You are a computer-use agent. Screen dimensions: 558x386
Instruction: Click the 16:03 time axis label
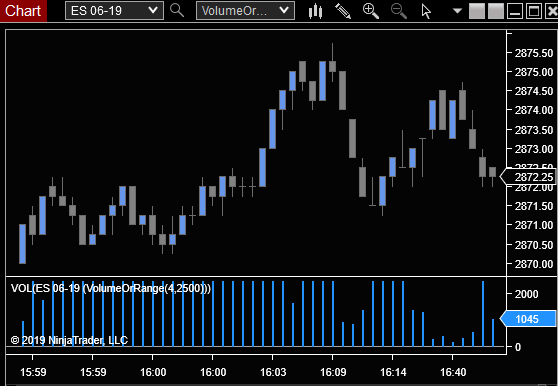coord(273,372)
